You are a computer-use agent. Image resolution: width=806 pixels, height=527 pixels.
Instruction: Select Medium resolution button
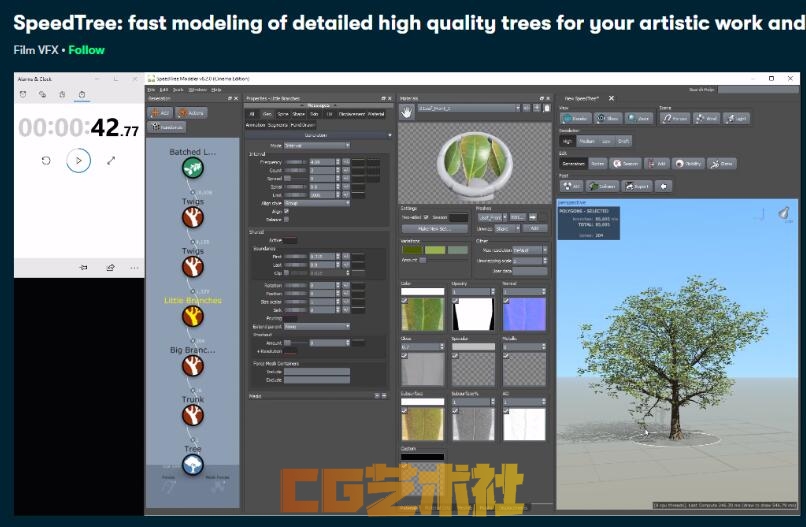(x=587, y=141)
